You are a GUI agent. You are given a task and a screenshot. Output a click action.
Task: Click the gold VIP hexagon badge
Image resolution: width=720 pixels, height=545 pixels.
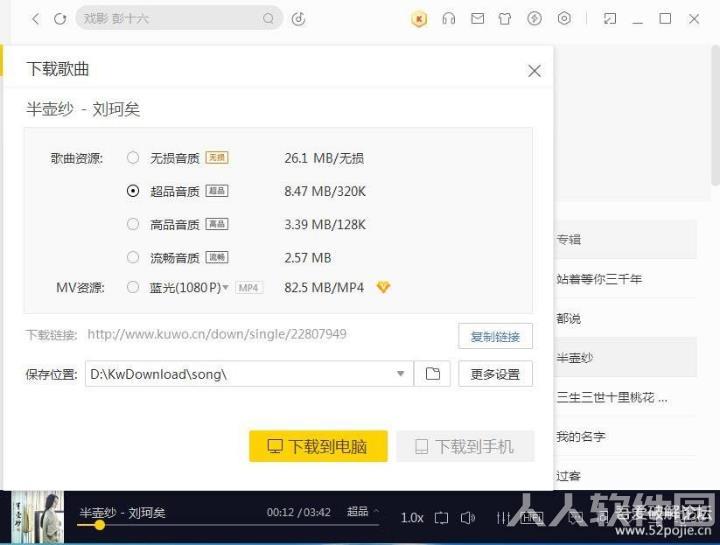pyautogui.click(x=419, y=19)
